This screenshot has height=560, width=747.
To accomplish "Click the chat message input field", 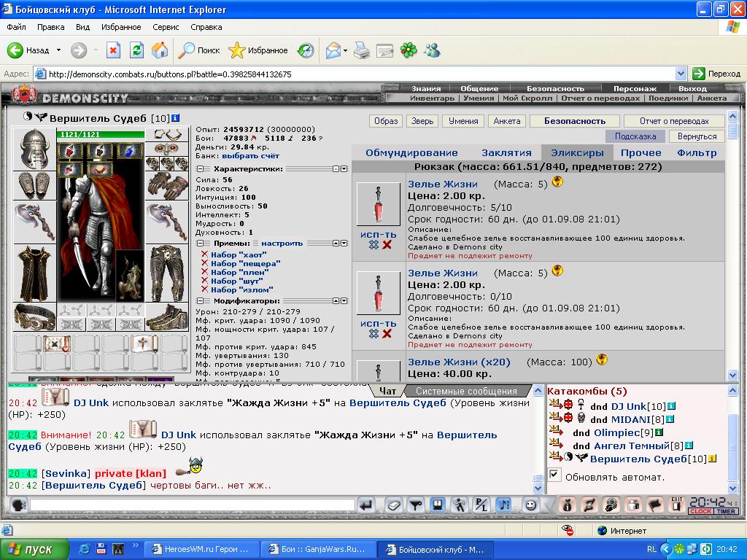I will [193, 505].
